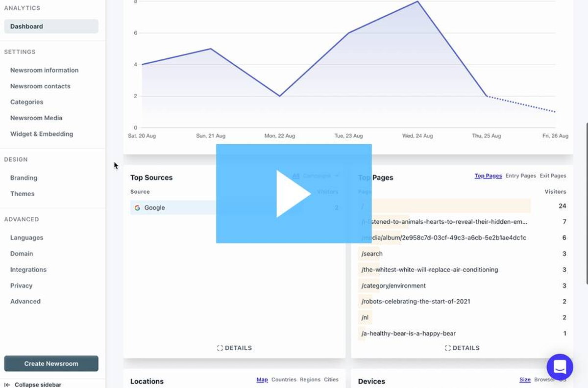
Task: Open the /search page entry
Action: pos(372,254)
